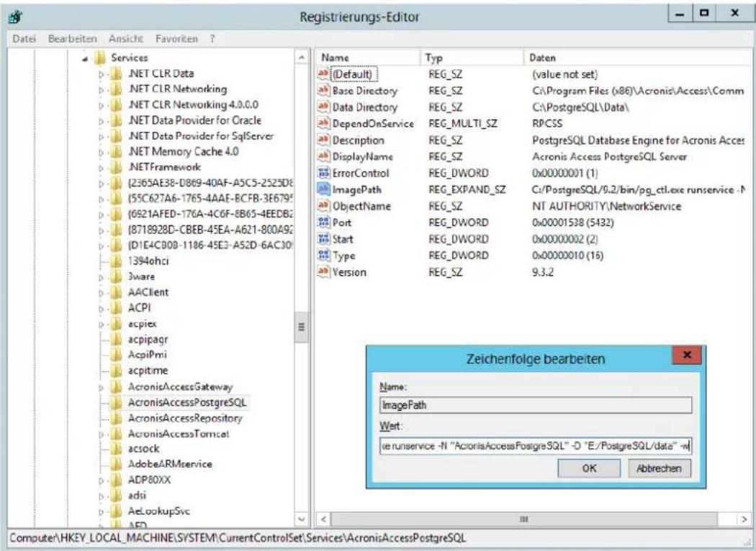Expand the .NET CLR Networking 4.0.0.0 key
Screen dimensions: 756x551
[x=102, y=105]
